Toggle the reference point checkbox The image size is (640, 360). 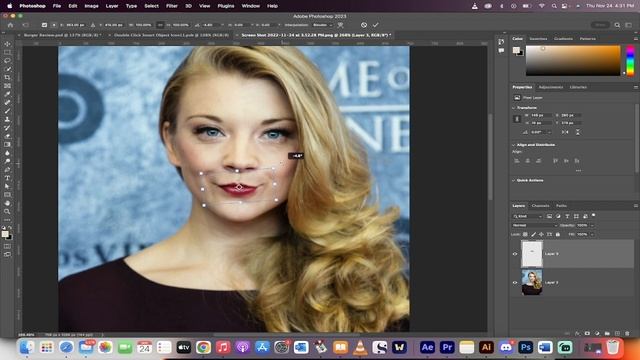(44, 25)
